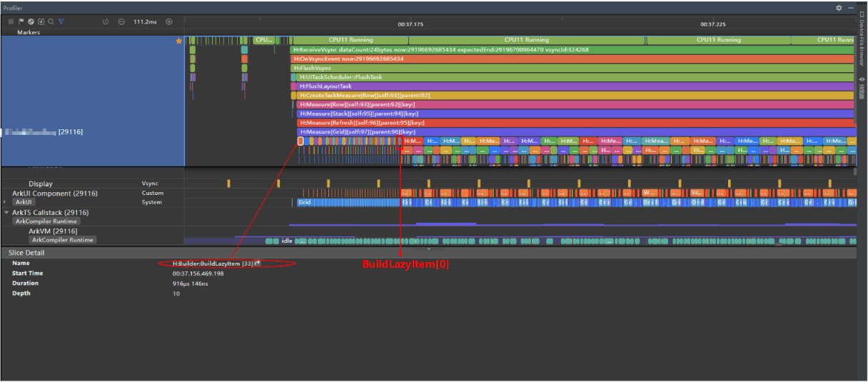The height and width of the screenshot is (382, 868).
Task: Click the ArkCompiler Runtime tag under ArkVM
Action: pyautogui.click(x=63, y=240)
